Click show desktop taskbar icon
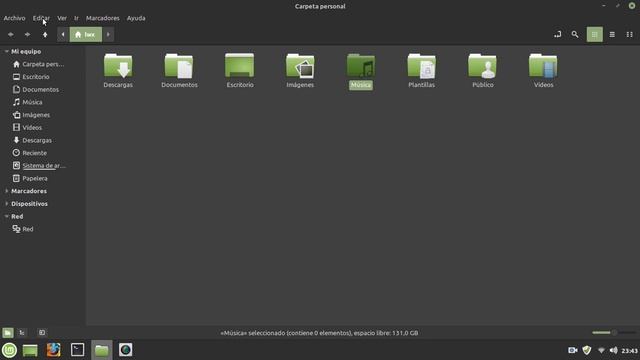The width and height of the screenshot is (640, 360). pos(30,350)
